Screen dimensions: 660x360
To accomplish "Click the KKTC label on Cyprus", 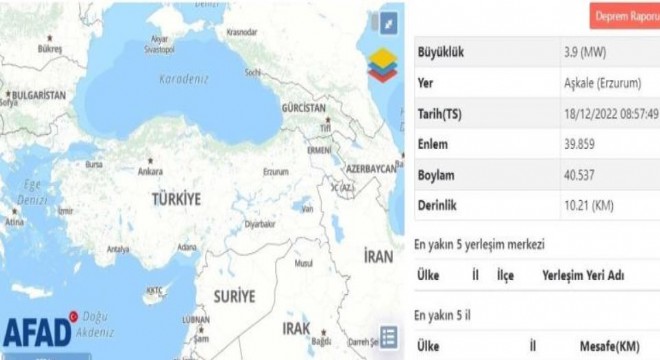I will [x=154, y=291].
